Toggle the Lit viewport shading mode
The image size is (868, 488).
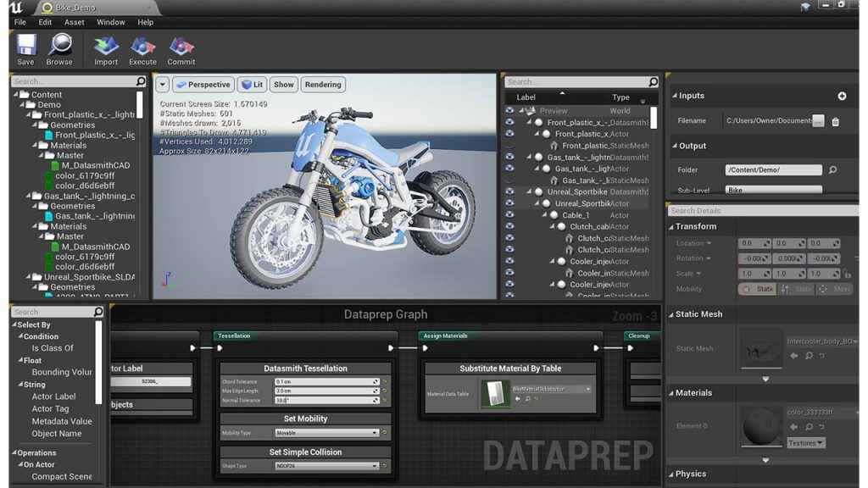click(252, 84)
